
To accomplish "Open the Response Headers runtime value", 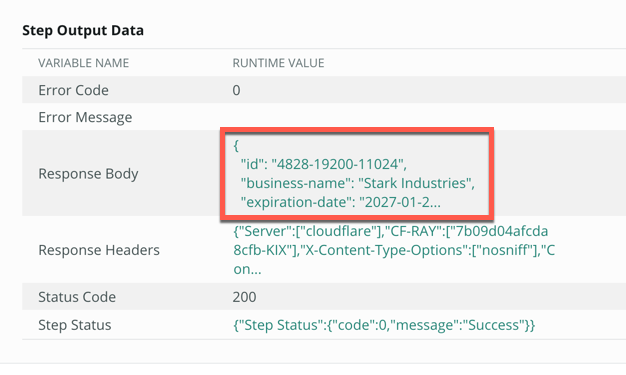I will tap(394, 250).
